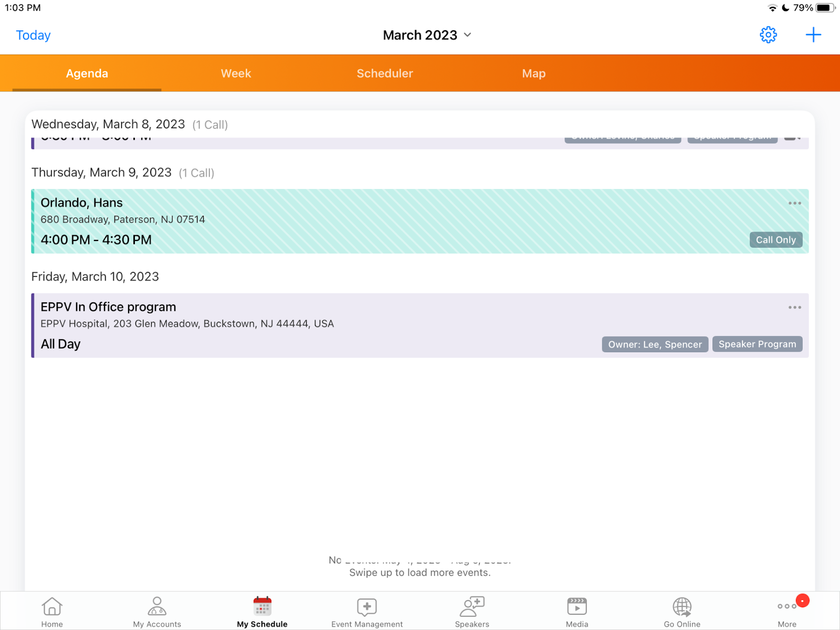Open the Orlando, Hans call entry
The width and height of the screenshot is (840, 630).
click(367, 221)
